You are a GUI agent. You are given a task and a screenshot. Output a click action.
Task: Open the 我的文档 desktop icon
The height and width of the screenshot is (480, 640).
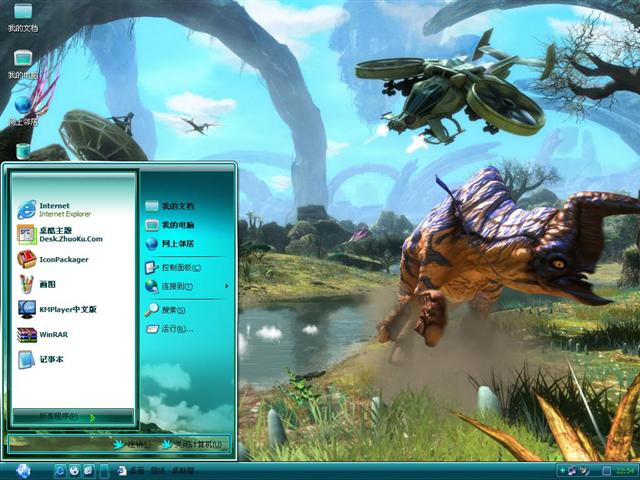coord(23,16)
